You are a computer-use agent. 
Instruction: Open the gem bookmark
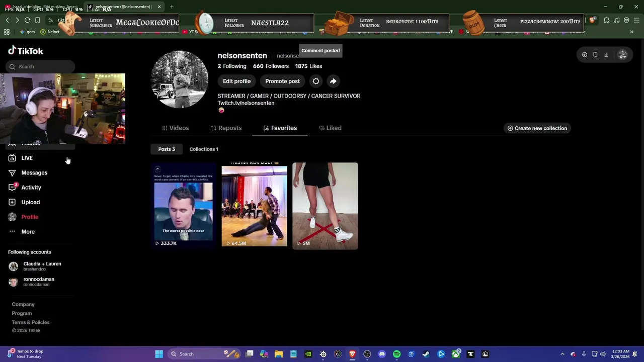pyautogui.click(x=27, y=32)
